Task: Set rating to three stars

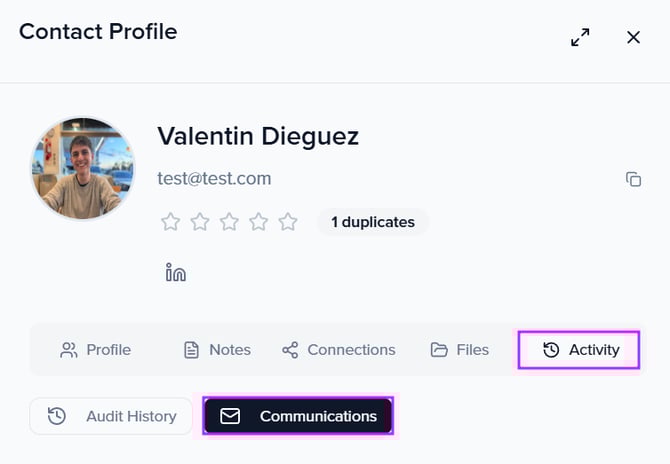Action: pyautogui.click(x=229, y=222)
